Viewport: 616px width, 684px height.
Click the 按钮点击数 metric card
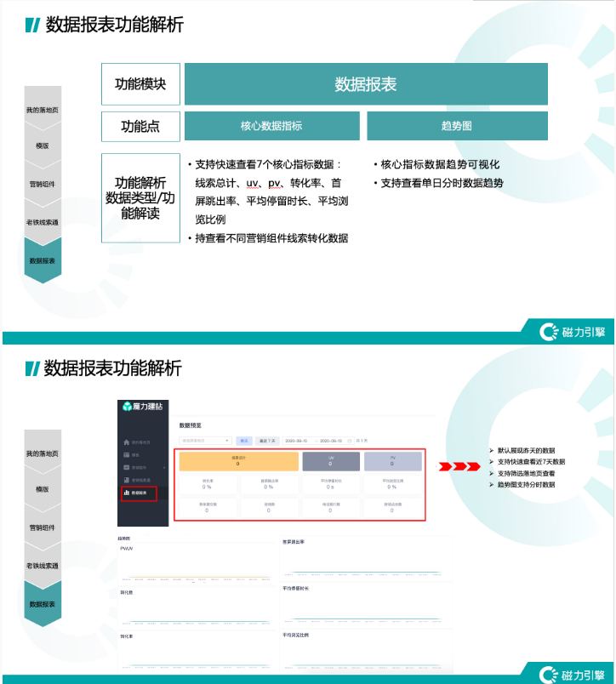coord(392,507)
